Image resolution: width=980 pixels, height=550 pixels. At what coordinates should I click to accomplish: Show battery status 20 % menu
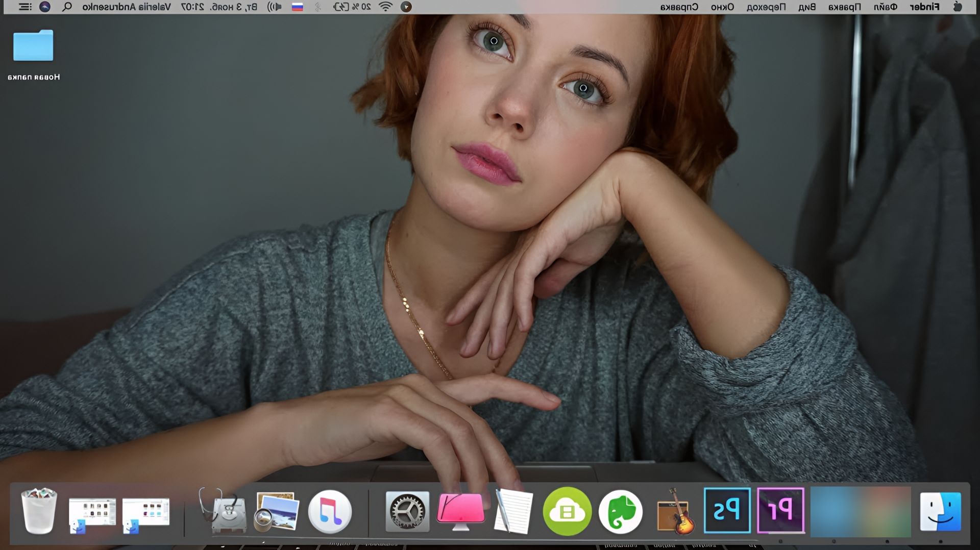pyautogui.click(x=352, y=7)
